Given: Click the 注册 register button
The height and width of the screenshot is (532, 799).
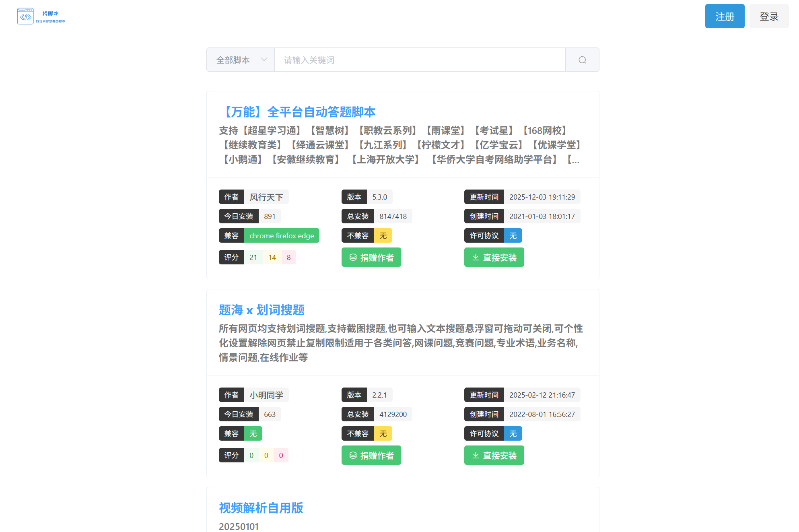Looking at the screenshot, I should coord(725,16).
